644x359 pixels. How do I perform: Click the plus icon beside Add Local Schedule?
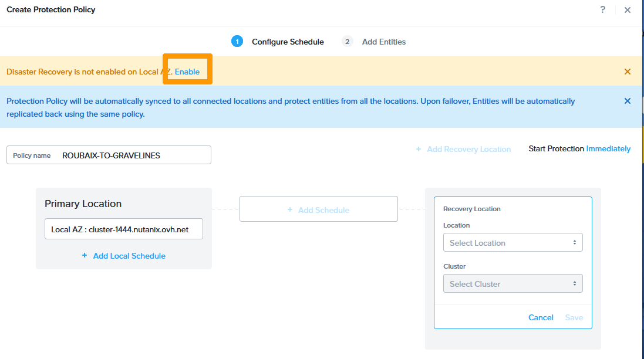[85, 256]
